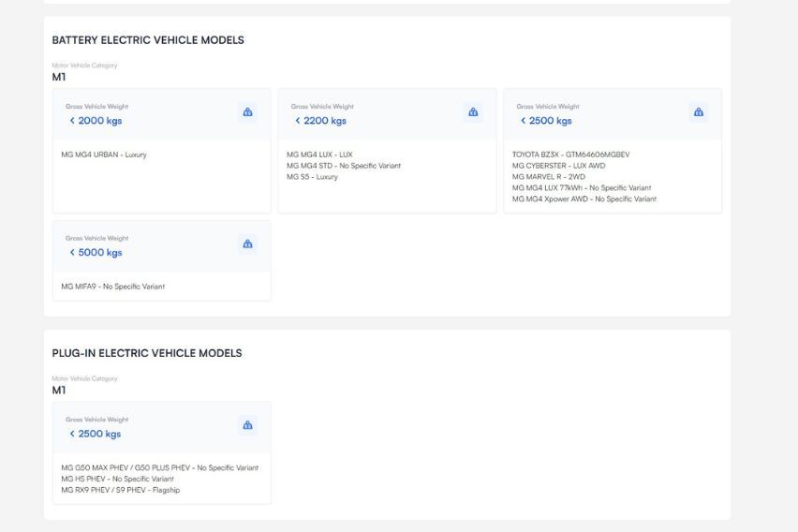Select the '< 2000 kgs' weight value
This screenshot has height=532, width=798.
[96, 121]
